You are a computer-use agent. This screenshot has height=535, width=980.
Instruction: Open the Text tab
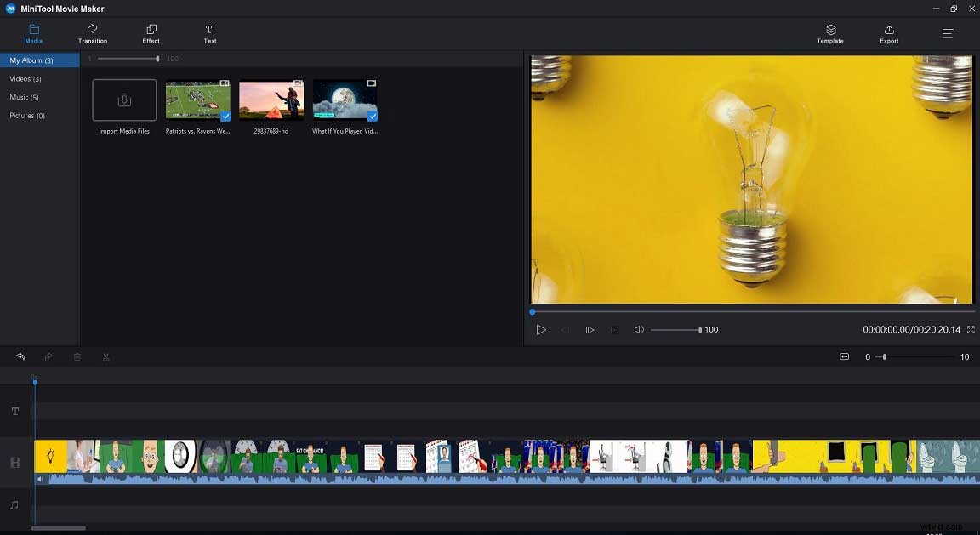point(209,34)
